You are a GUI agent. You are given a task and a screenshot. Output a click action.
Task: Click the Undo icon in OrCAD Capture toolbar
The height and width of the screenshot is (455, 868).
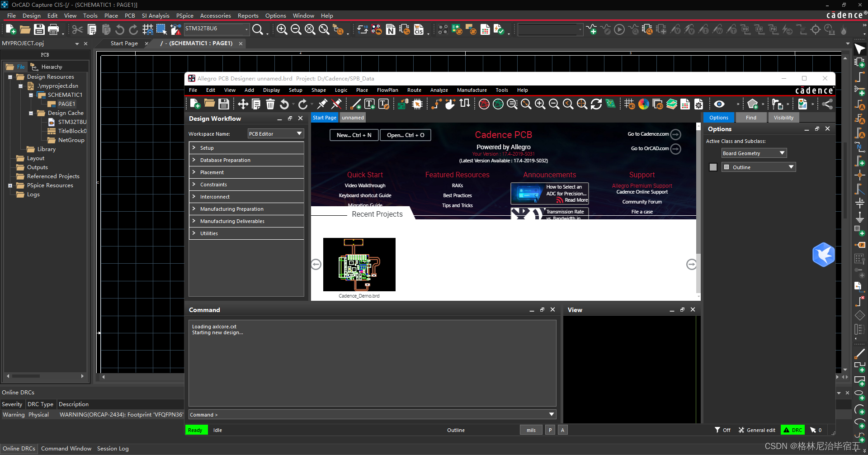(119, 30)
